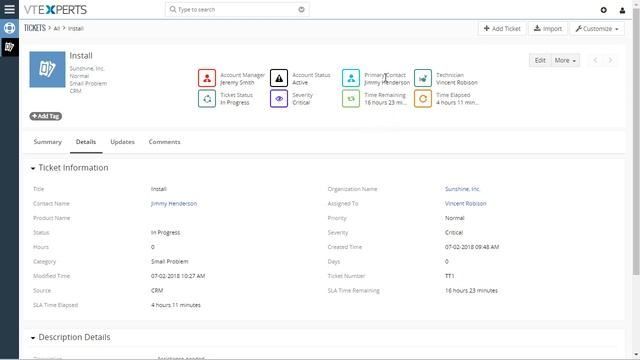Click the Ticket Number value TT1
The width and height of the screenshot is (640, 360).
point(449,276)
